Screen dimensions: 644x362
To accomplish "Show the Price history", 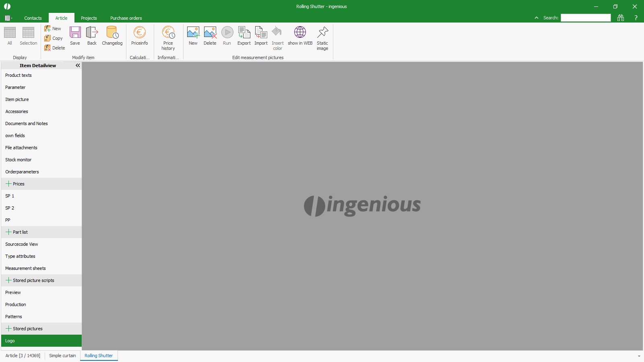I will [x=168, y=38].
